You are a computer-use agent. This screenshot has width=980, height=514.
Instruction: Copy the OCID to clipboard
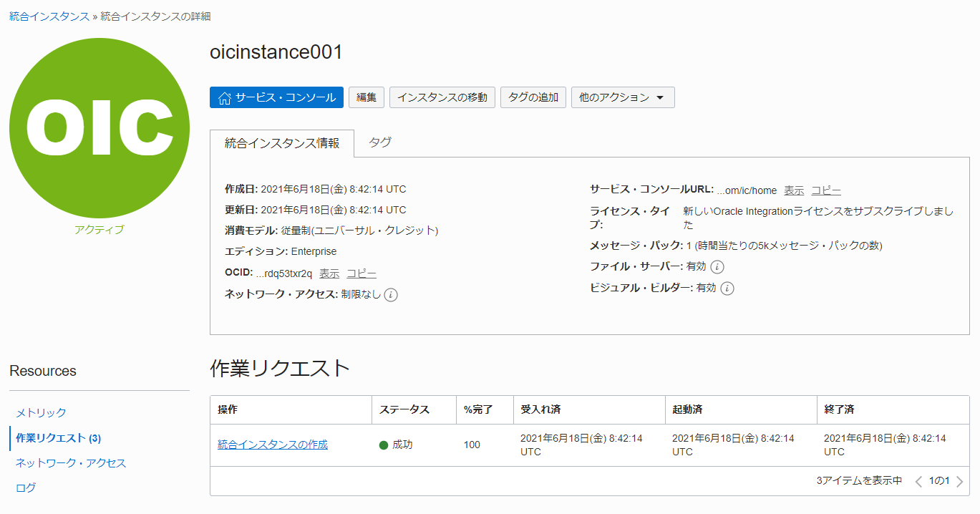(x=362, y=273)
